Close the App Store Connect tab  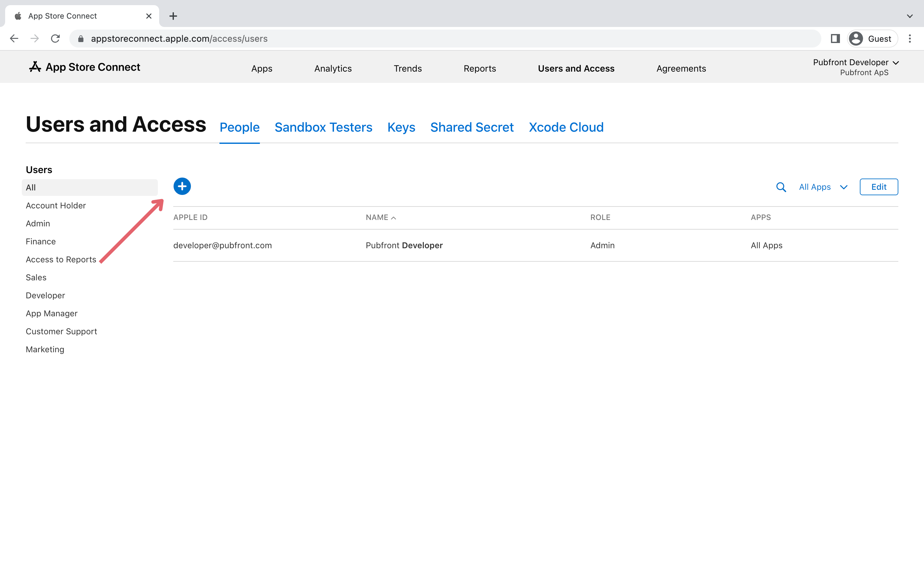(149, 16)
